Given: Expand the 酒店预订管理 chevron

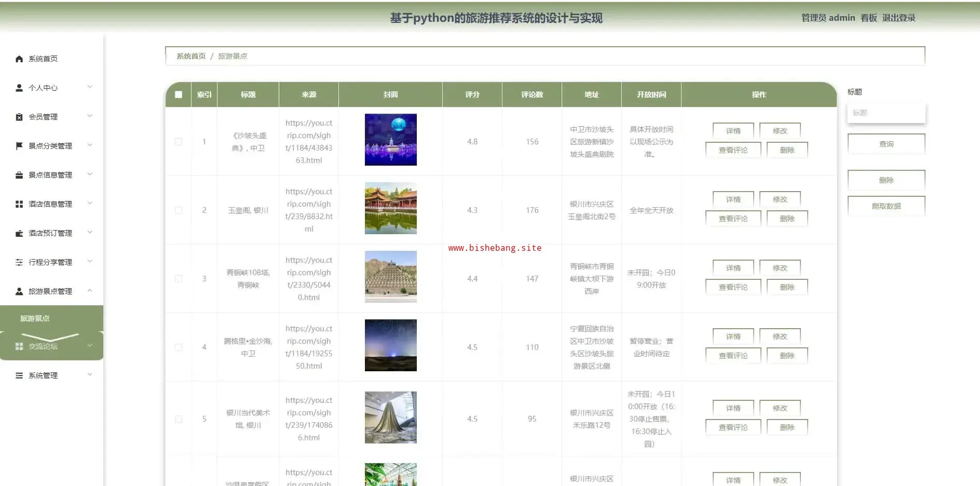Looking at the screenshot, I should click(90, 233).
